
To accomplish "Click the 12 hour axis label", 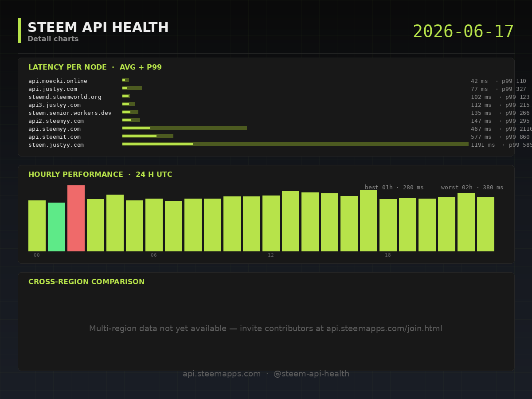I will (x=271, y=255).
